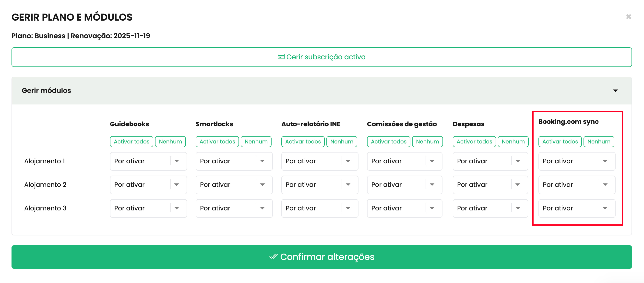644x283 pixels.
Task: Click the Alojamento 1 row label
Action: click(x=45, y=161)
